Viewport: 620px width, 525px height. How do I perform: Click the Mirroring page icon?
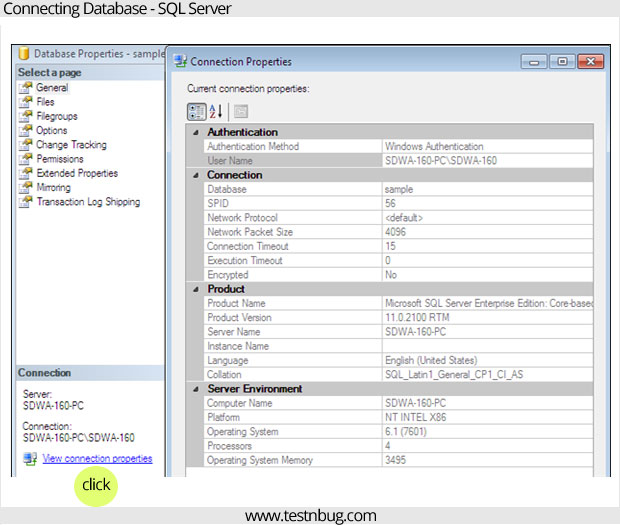tap(26, 187)
